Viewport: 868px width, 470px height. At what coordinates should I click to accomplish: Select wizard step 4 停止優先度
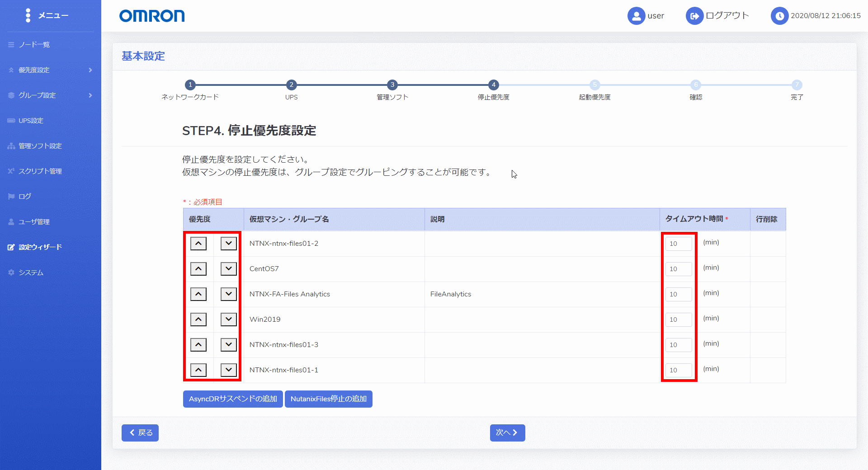pos(494,85)
